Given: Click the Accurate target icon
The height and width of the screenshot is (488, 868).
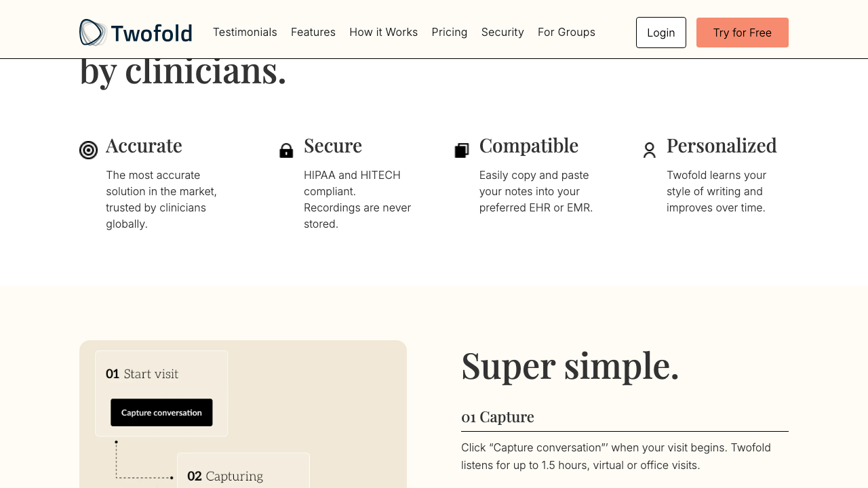Looking at the screenshot, I should click(x=88, y=150).
